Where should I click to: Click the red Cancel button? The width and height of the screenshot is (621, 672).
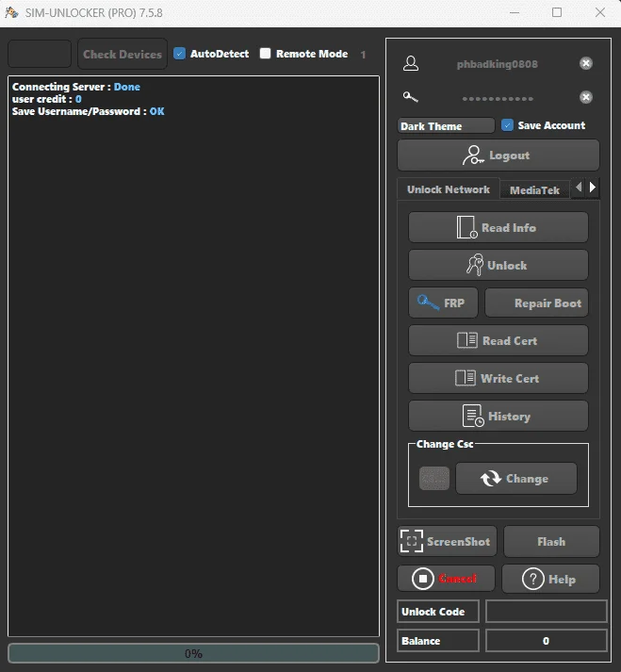446,579
